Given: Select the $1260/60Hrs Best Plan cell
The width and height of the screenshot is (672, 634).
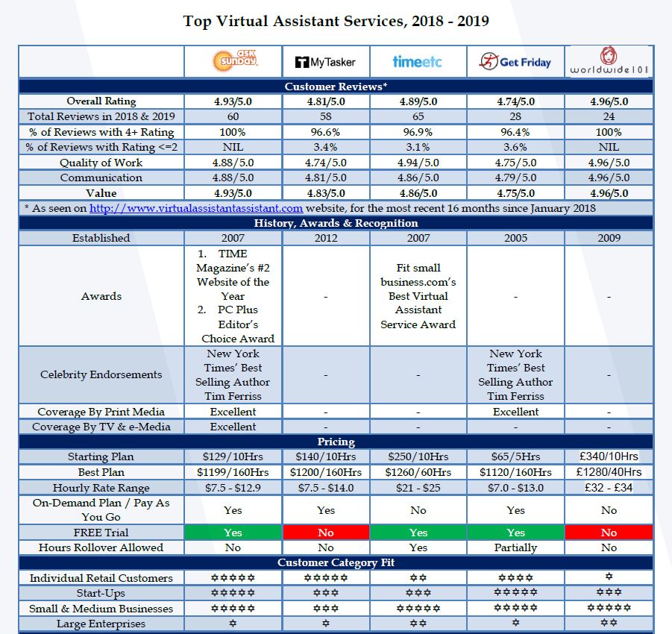Looking at the screenshot, I should tap(418, 472).
